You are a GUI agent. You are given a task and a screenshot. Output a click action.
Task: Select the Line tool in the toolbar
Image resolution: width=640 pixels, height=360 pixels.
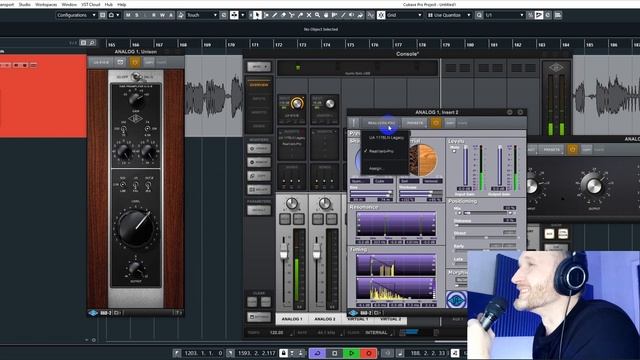(343, 15)
